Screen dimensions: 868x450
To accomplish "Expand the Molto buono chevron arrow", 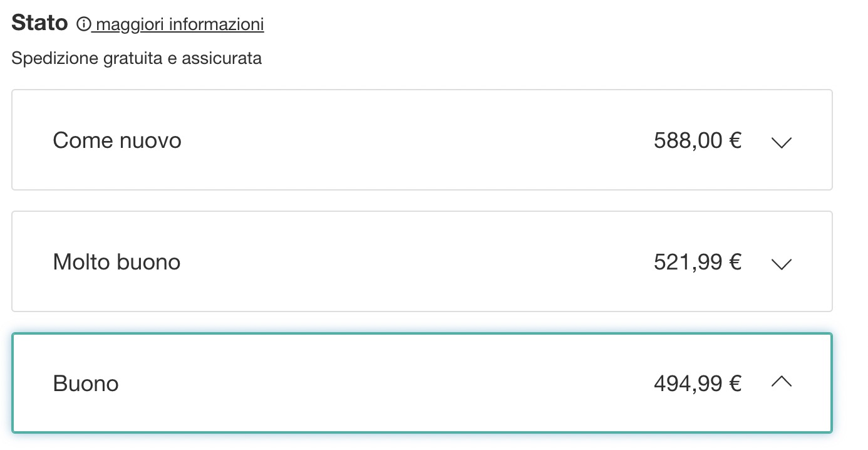I will point(782,264).
